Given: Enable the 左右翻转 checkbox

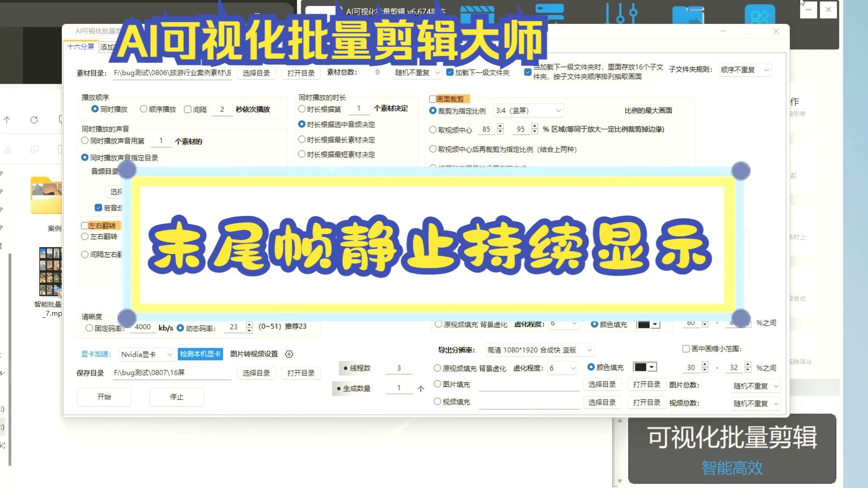Looking at the screenshot, I should click(85, 225).
